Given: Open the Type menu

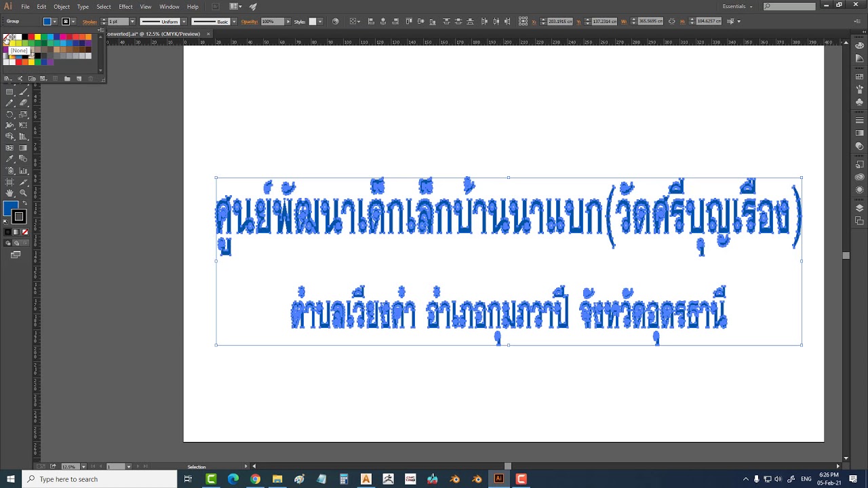Looking at the screenshot, I should [83, 6].
